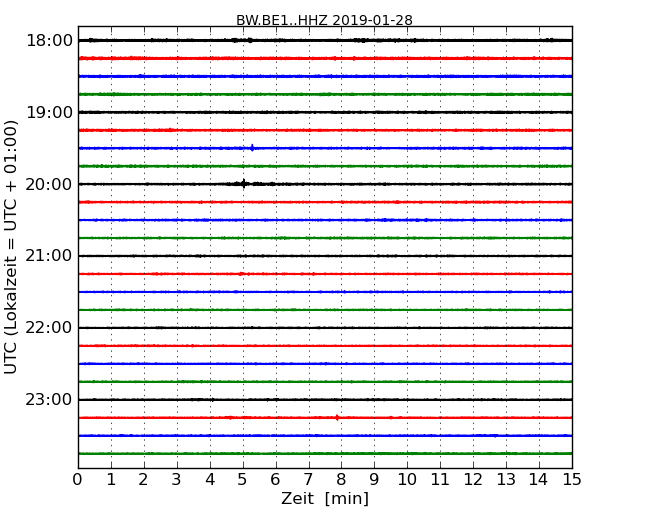The image size is (650, 520).
Task: Click the x-axis tick label 0
Action: (78, 479)
